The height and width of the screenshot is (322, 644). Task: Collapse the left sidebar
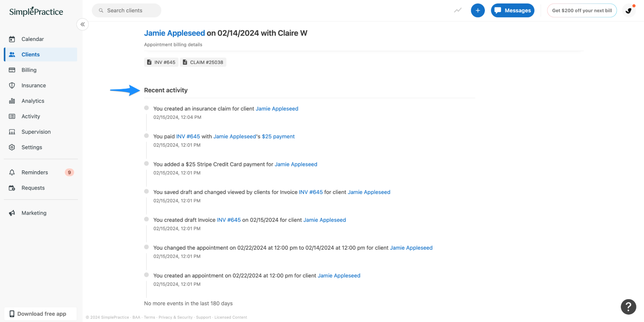pos(82,24)
